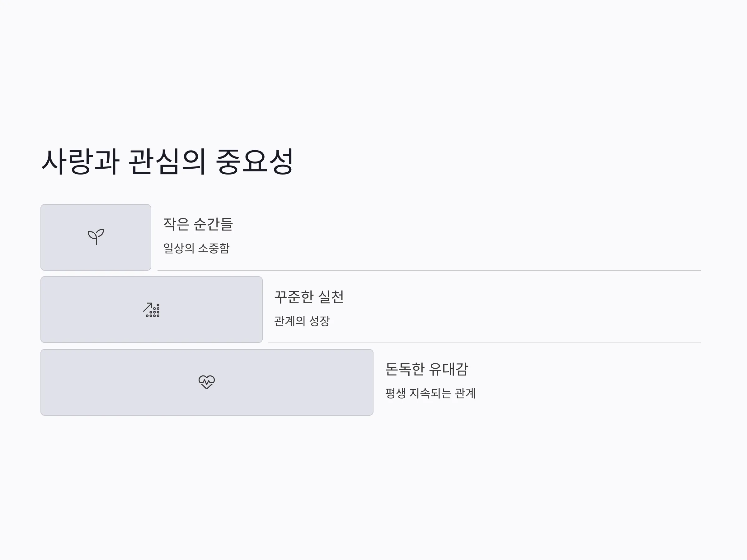Click the word 꾸준한 in second heading
Viewport: 747px width, 560px height.
294,297
